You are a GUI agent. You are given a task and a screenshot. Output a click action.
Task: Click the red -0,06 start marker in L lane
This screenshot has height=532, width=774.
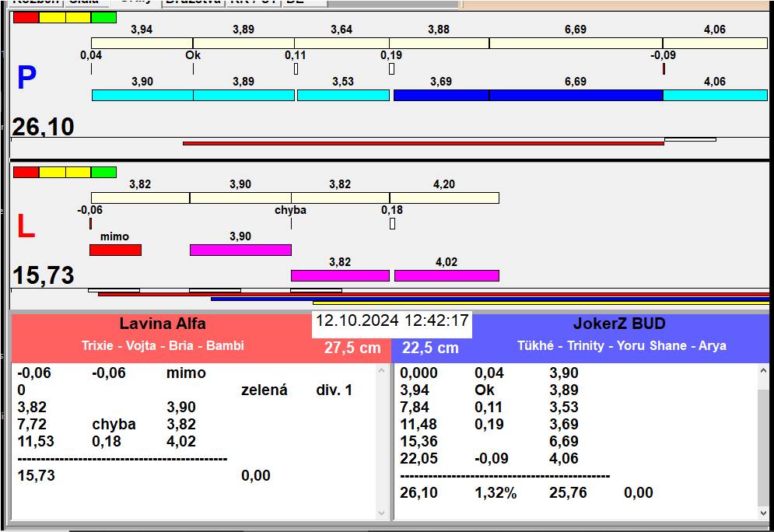(90, 223)
